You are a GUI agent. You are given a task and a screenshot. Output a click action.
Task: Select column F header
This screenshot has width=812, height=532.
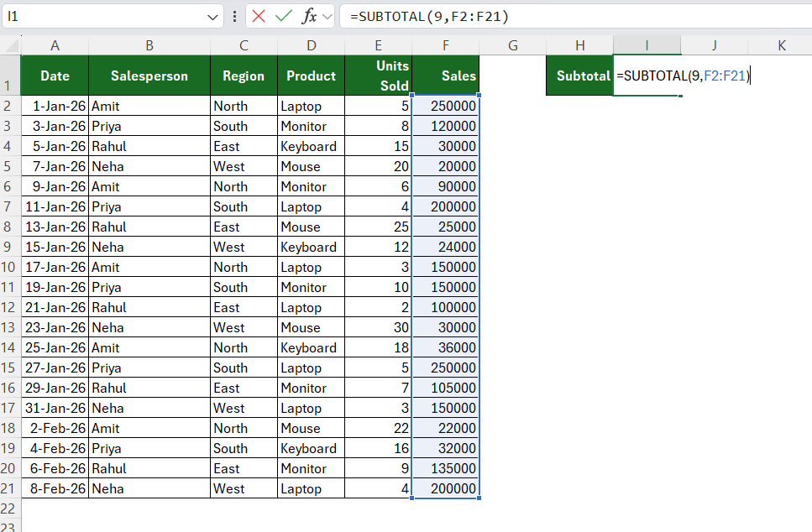pos(446,45)
